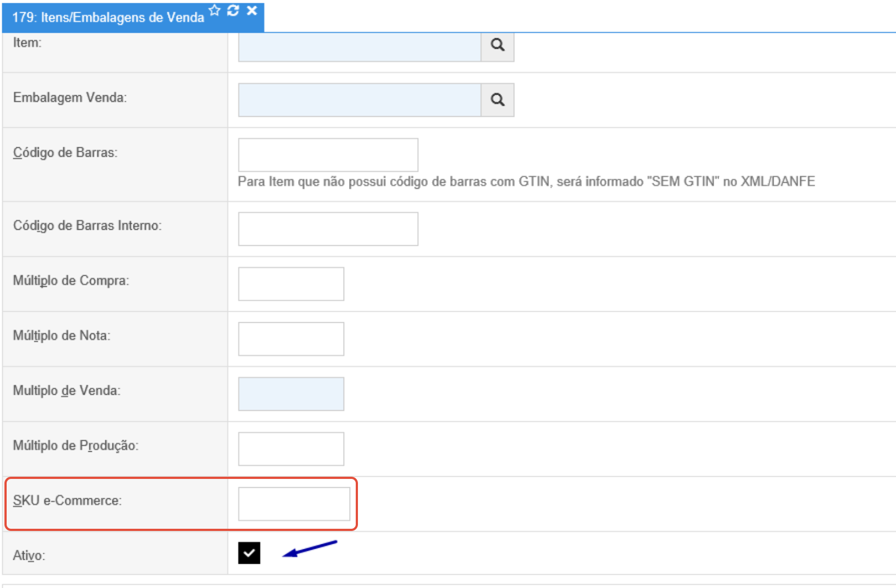Image resolution: width=896 pixels, height=588 pixels.
Task: Click into the Embalagem Venda input field
Action: (360, 100)
